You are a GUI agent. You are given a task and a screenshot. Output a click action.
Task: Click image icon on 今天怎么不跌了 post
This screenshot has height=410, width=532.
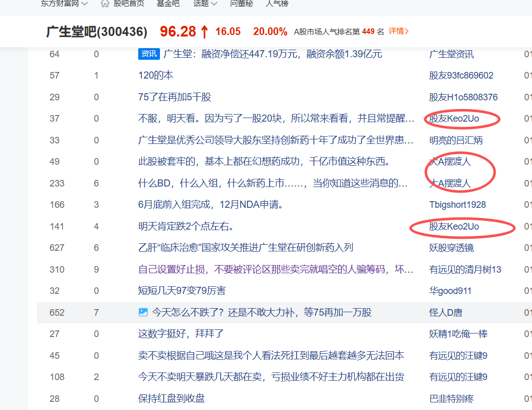(x=143, y=312)
